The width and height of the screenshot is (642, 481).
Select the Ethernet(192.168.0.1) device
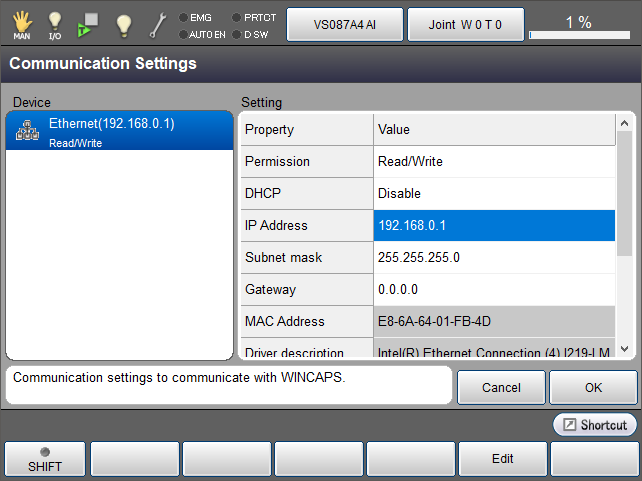[120, 131]
